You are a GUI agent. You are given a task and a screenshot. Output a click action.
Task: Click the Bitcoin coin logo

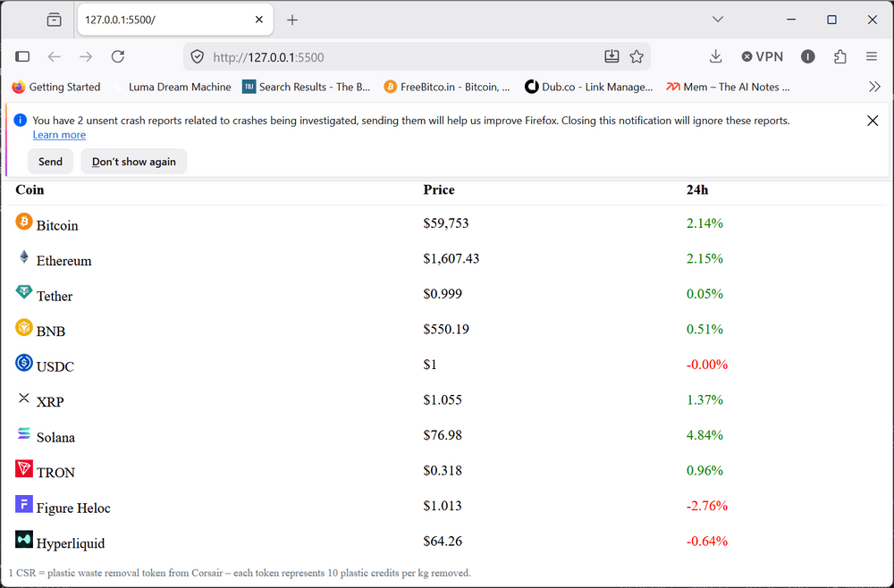24,221
